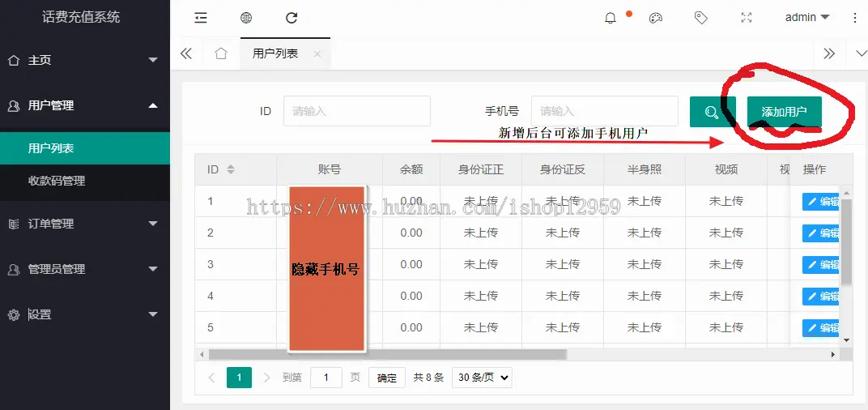Click the search magnifier button
This screenshot has height=410, width=868.
(x=712, y=113)
